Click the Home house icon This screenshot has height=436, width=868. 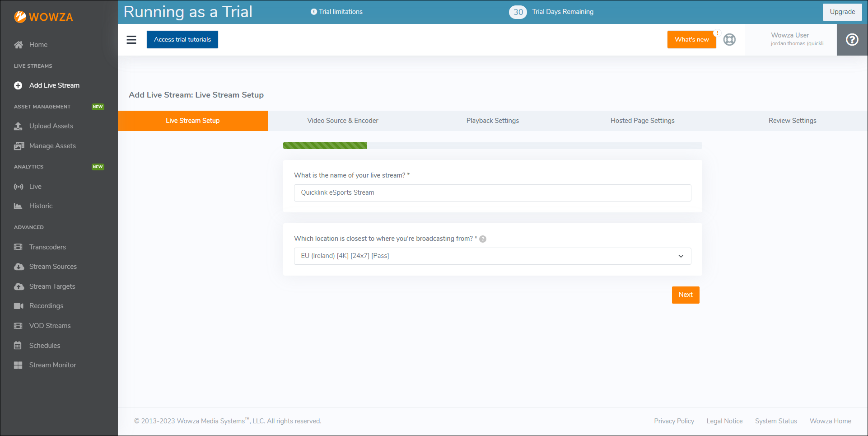19,45
